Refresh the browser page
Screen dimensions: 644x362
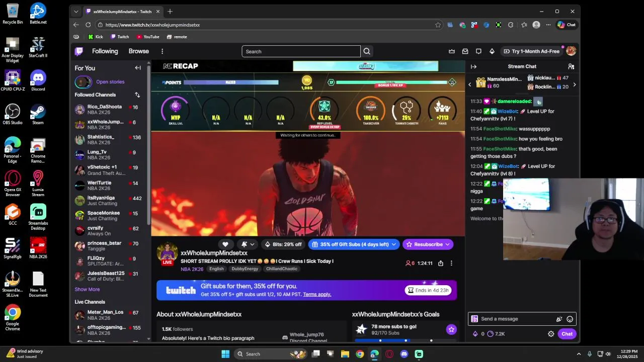88,25
